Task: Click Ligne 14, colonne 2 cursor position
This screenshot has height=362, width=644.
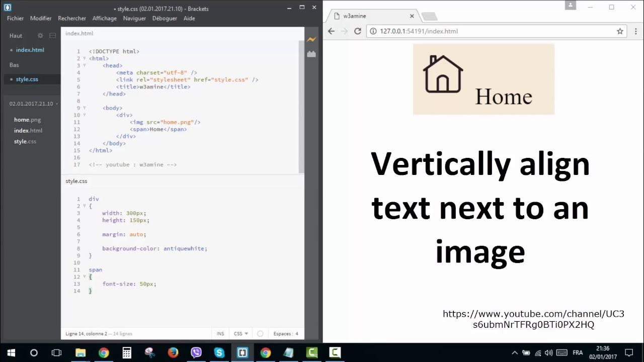Action: tap(86, 333)
